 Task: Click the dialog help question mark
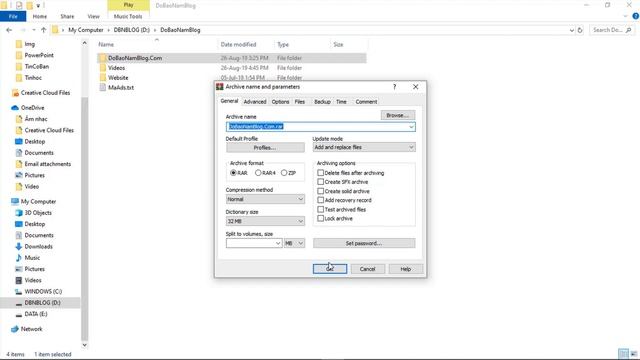point(394,87)
